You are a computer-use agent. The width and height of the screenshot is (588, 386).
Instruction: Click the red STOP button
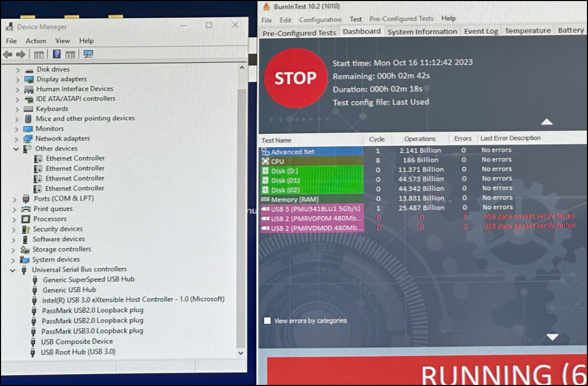coord(295,78)
